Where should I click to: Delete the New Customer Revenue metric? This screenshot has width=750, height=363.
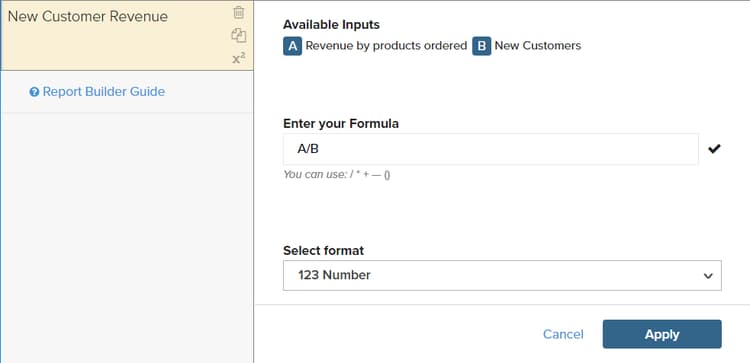pos(238,13)
